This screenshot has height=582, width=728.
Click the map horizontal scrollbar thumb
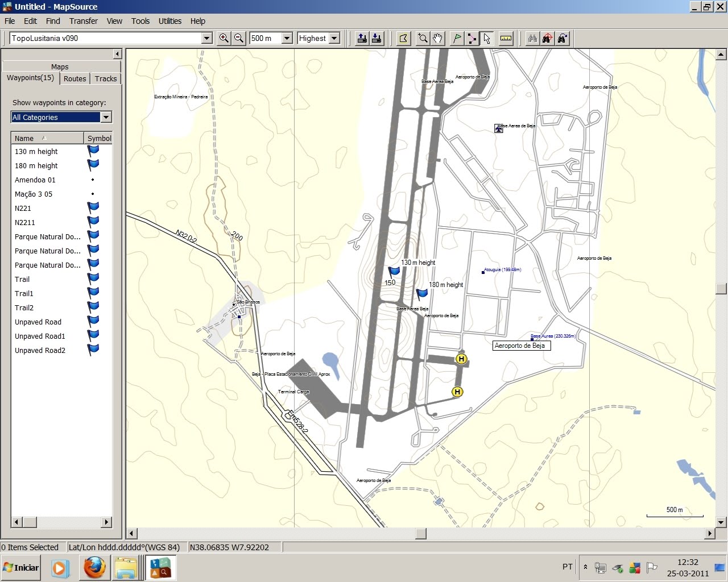421,533
